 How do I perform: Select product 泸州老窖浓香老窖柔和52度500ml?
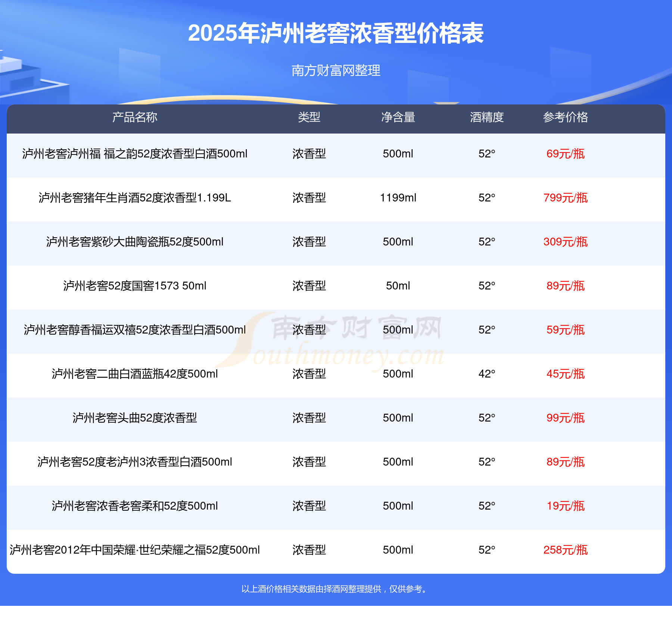(135, 506)
